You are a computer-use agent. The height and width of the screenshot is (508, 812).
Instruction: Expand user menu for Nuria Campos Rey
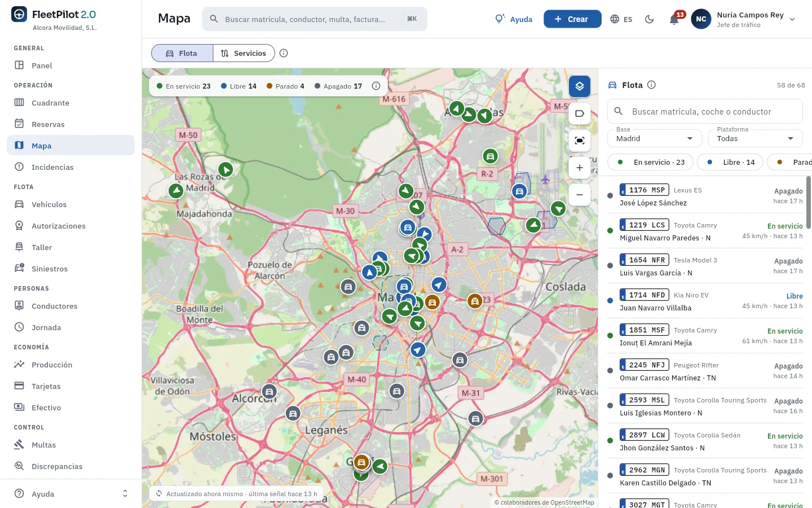tap(744, 19)
